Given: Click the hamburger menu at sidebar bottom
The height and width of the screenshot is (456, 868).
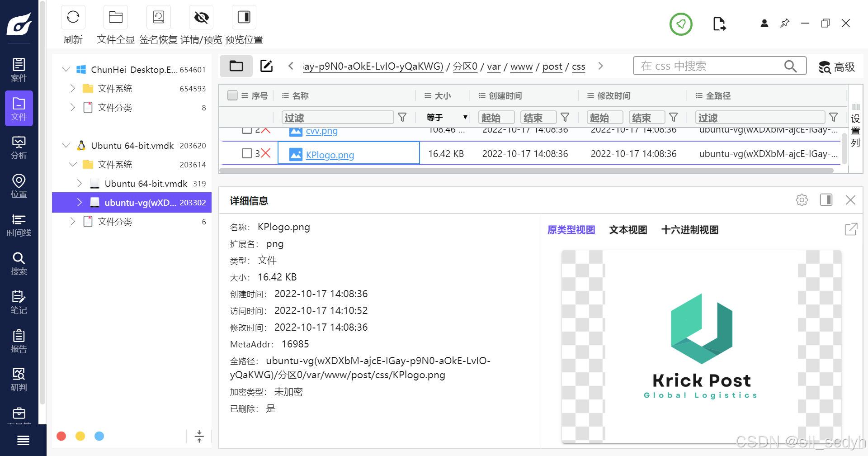Looking at the screenshot, I should 23,440.
